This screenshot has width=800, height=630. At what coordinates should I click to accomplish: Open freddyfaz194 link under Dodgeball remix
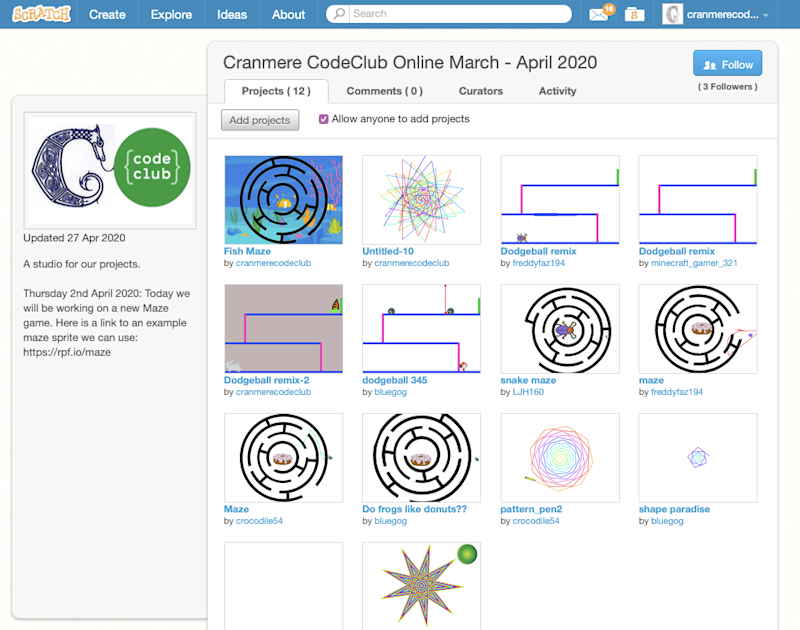538,263
